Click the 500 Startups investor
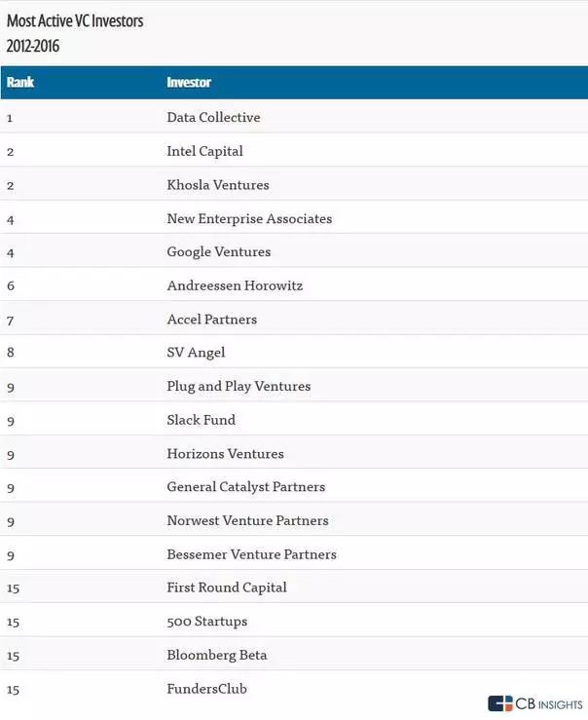 pyautogui.click(x=207, y=622)
